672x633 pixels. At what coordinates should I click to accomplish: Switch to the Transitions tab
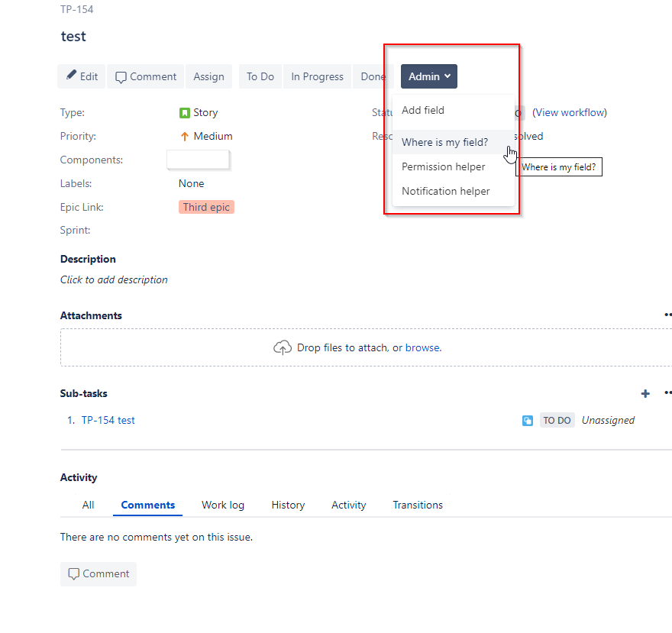(418, 505)
